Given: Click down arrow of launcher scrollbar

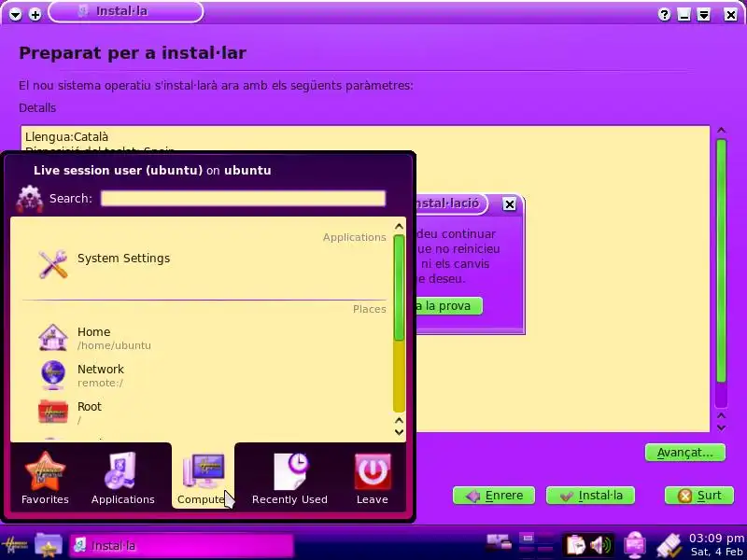Looking at the screenshot, I should tap(400, 432).
